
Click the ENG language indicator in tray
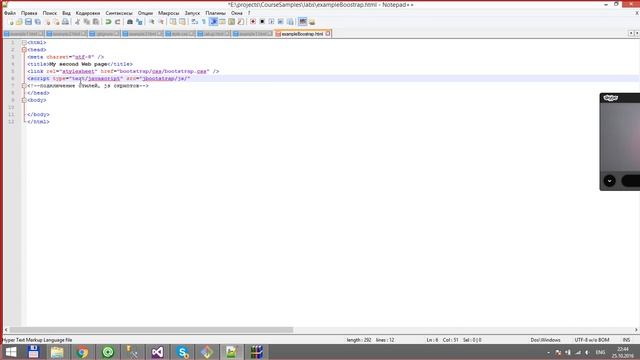click(x=600, y=352)
